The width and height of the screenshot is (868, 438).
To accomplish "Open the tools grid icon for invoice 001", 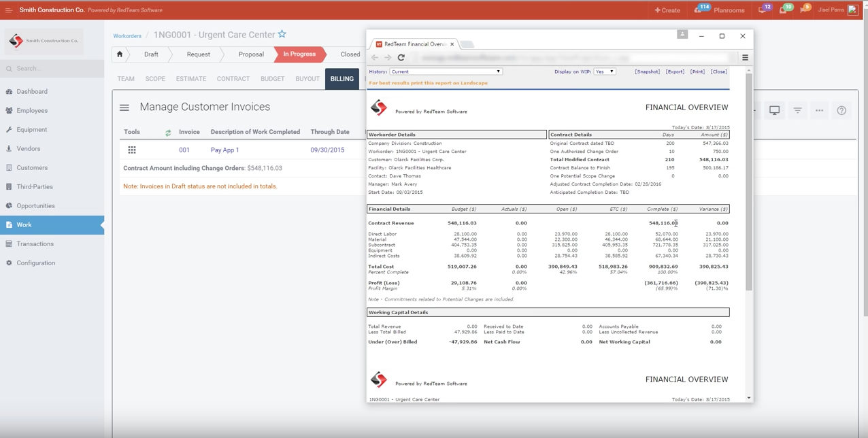I will [132, 150].
